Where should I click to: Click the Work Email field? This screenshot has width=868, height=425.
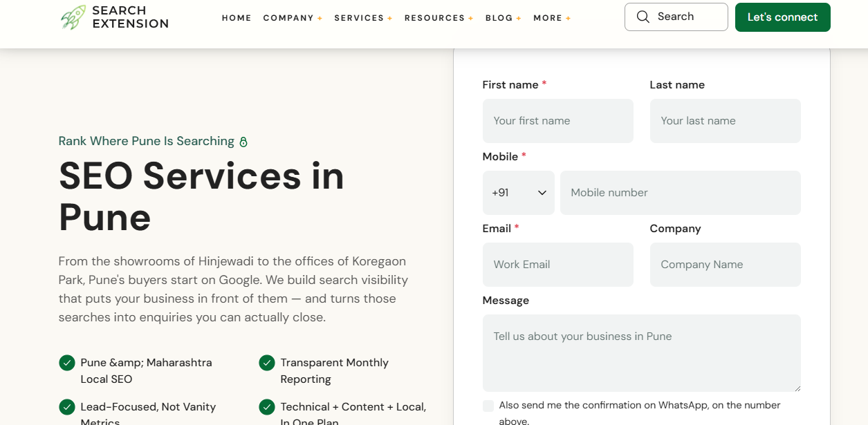[x=558, y=265]
